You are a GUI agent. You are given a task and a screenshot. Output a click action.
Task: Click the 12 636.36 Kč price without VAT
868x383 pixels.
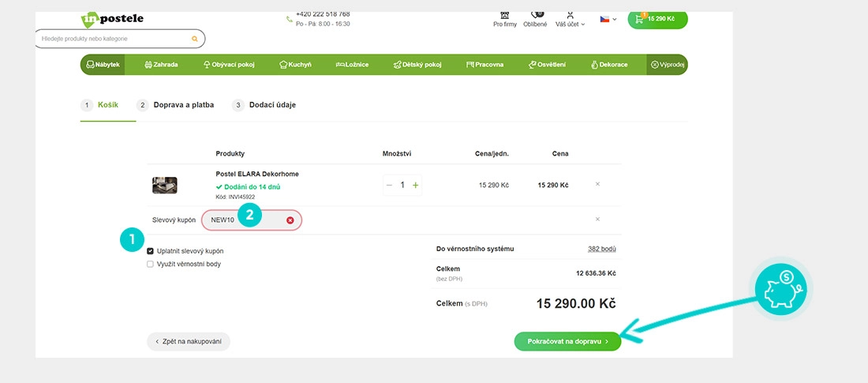(596, 273)
